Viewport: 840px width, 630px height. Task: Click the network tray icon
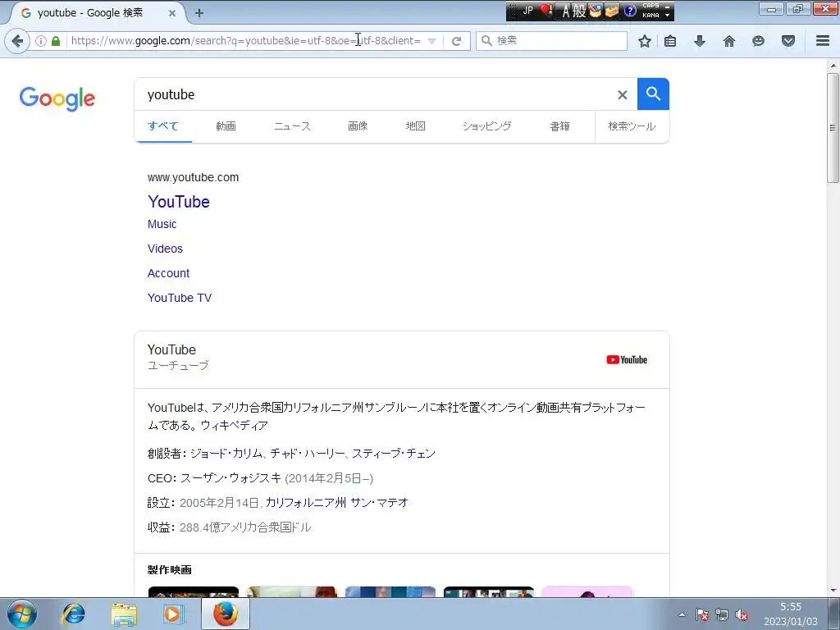click(722, 615)
